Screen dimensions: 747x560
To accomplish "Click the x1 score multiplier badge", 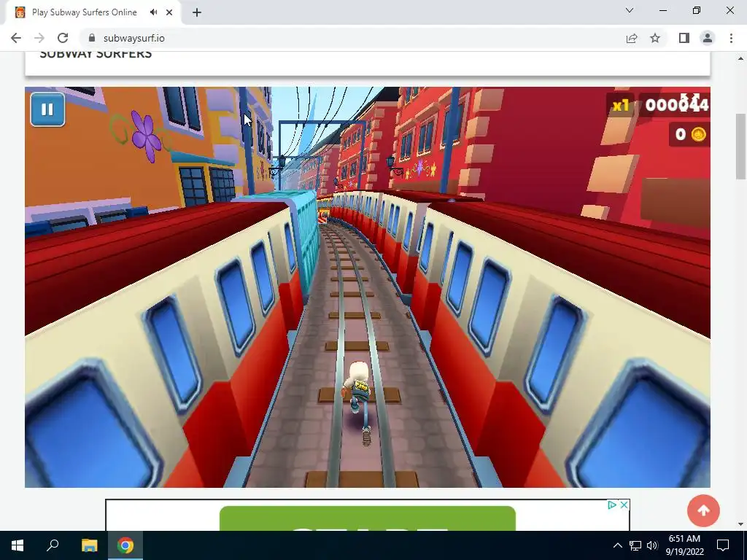I will 620,105.
